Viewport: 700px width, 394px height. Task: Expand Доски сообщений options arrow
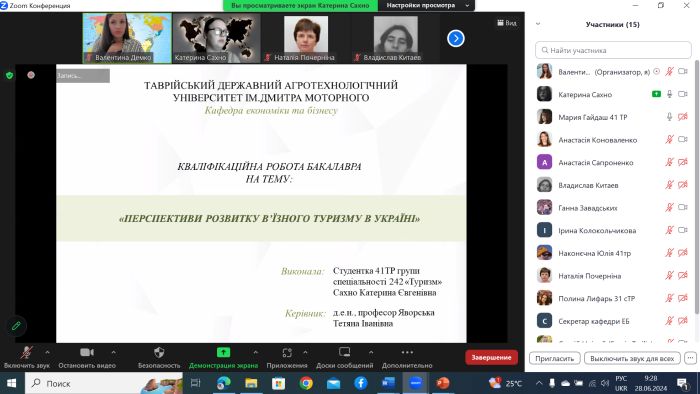(x=371, y=353)
